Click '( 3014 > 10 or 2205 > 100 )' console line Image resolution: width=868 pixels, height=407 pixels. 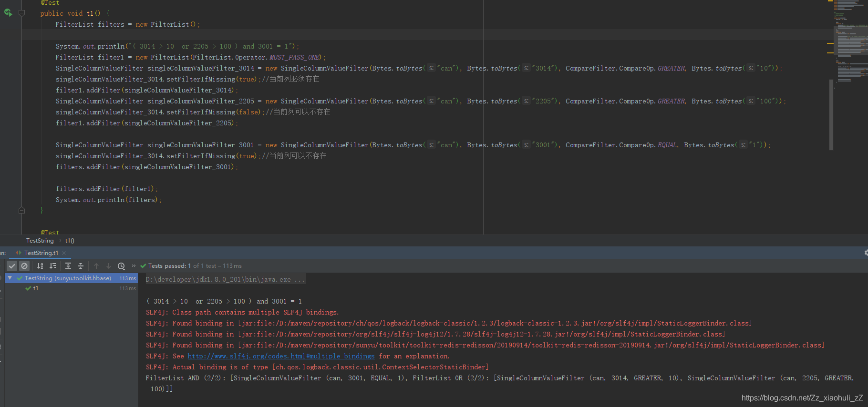point(224,301)
